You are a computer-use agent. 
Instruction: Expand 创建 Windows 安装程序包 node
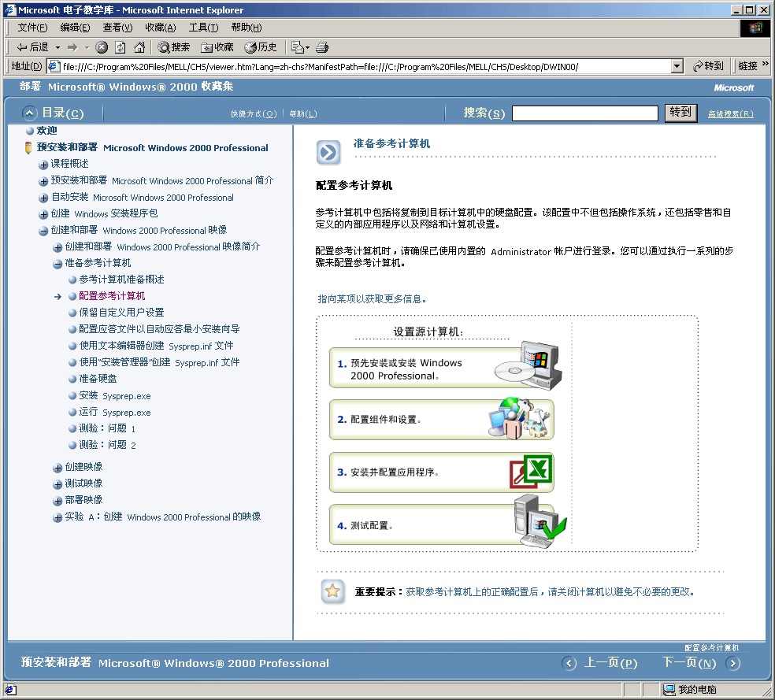(x=43, y=214)
